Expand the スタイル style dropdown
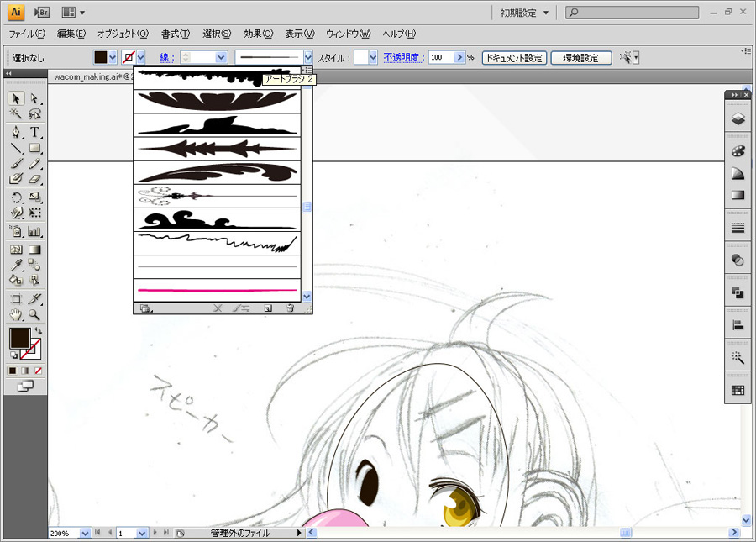The height and width of the screenshot is (542, 756). [373, 57]
